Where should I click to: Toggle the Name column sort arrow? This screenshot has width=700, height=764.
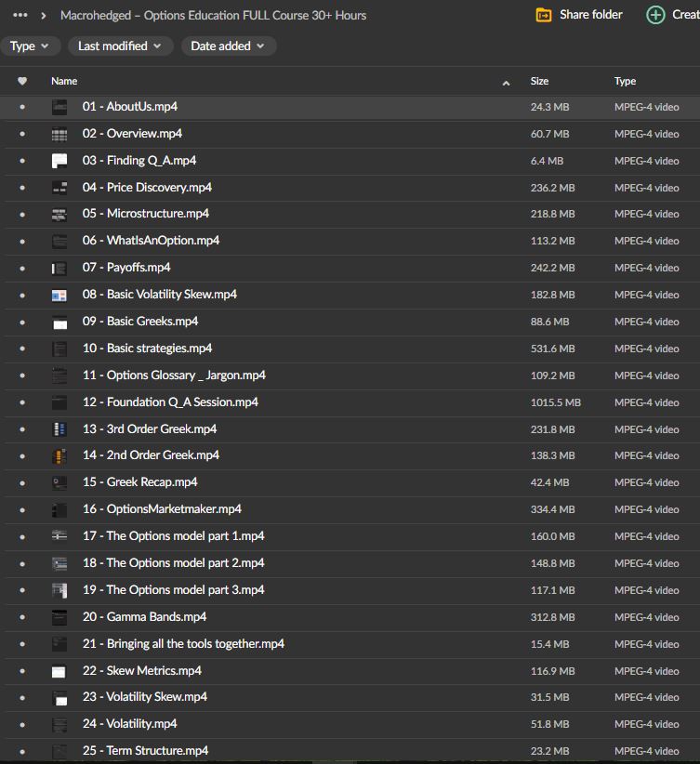coord(506,83)
